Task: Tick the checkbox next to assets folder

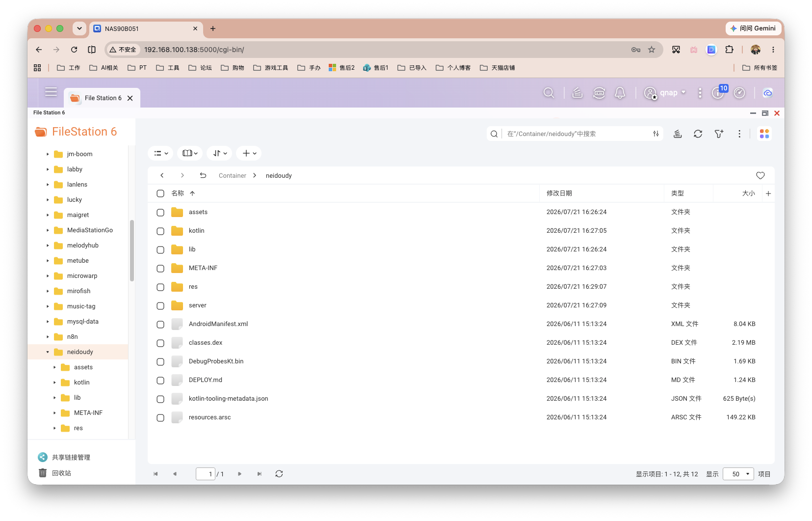Action: point(160,213)
